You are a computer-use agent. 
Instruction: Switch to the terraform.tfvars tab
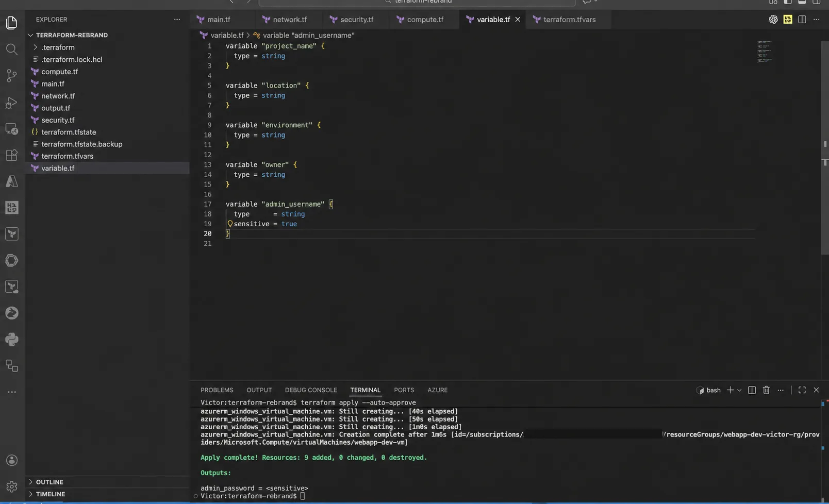click(569, 20)
